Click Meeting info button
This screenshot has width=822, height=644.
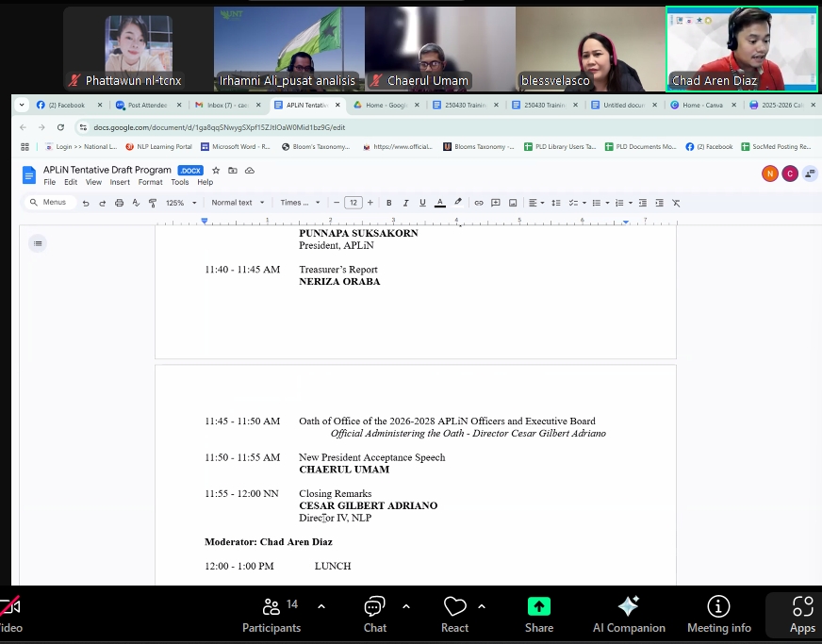[x=718, y=607]
